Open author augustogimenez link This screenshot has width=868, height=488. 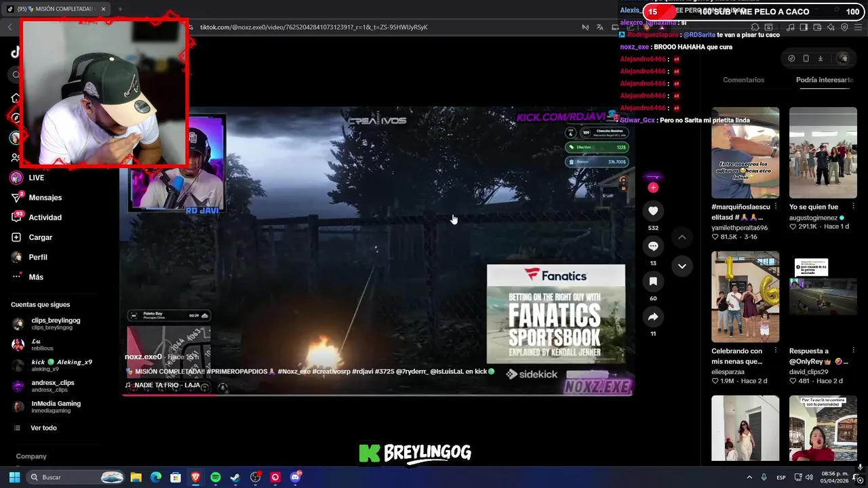pos(813,218)
